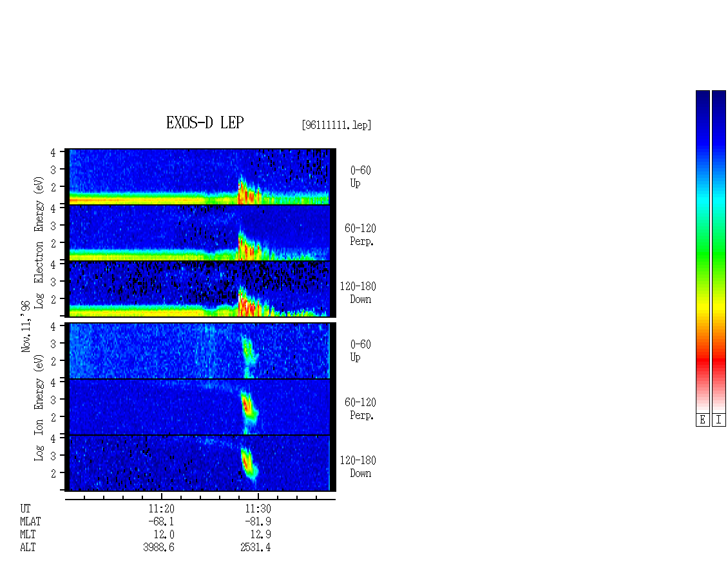Screen dimensions: 728x564
Task: Click the MLAT row label
Action: click(x=30, y=521)
